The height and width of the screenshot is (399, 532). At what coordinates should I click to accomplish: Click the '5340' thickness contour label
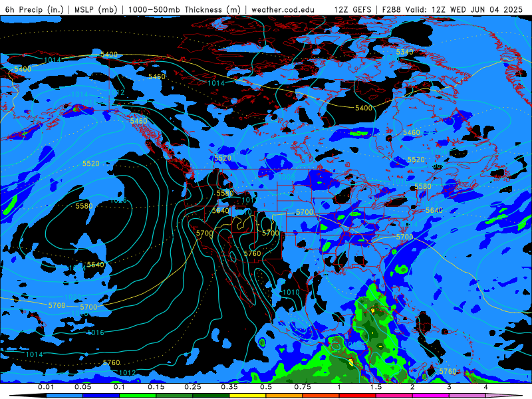[405, 52]
